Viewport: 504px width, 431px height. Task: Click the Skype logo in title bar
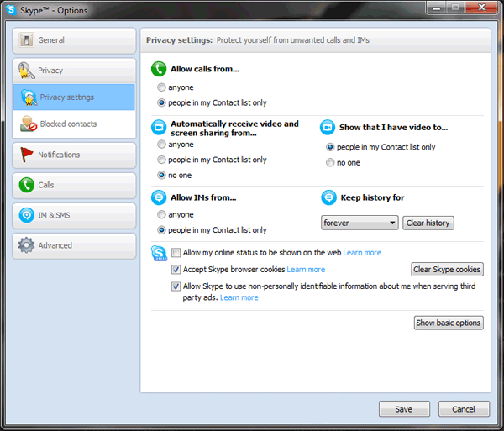pyautogui.click(x=10, y=8)
